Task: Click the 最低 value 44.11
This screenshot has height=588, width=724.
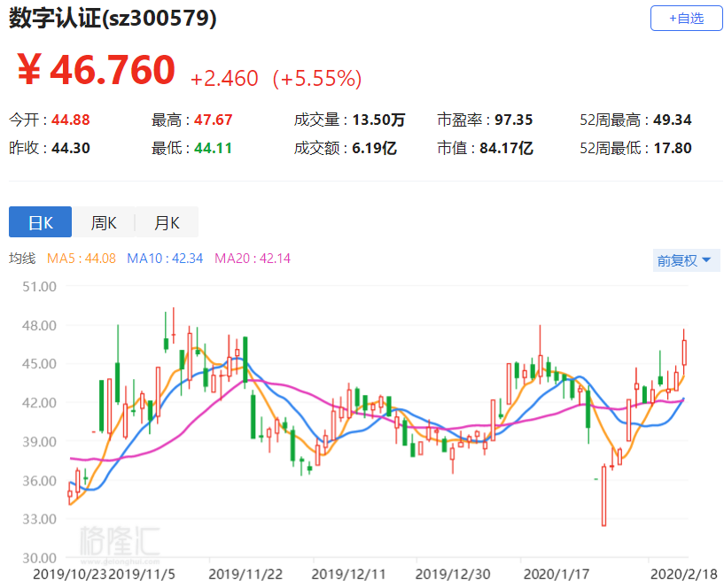Action: (213, 148)
